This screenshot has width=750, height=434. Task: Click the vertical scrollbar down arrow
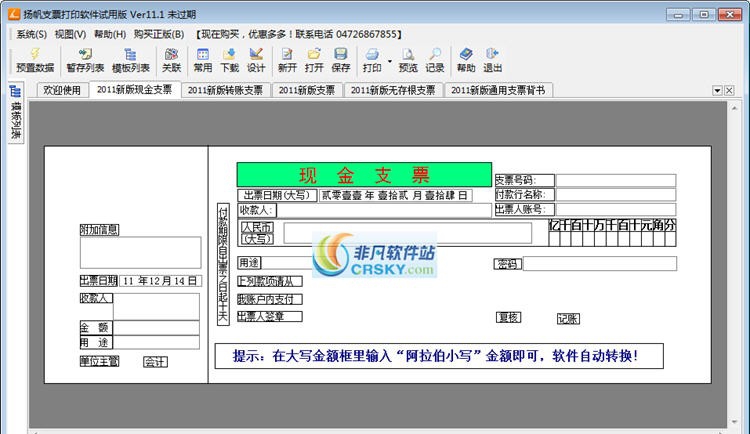coord(735,422)
